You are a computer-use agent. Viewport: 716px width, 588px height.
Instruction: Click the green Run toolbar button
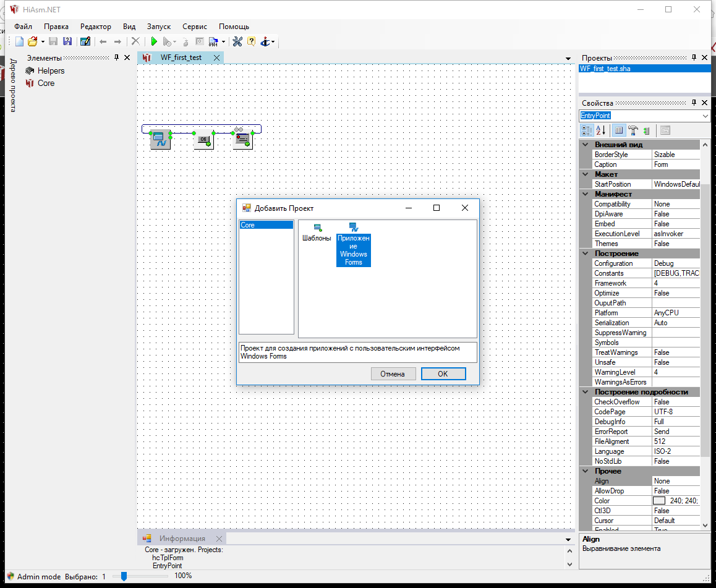[154, 41]
